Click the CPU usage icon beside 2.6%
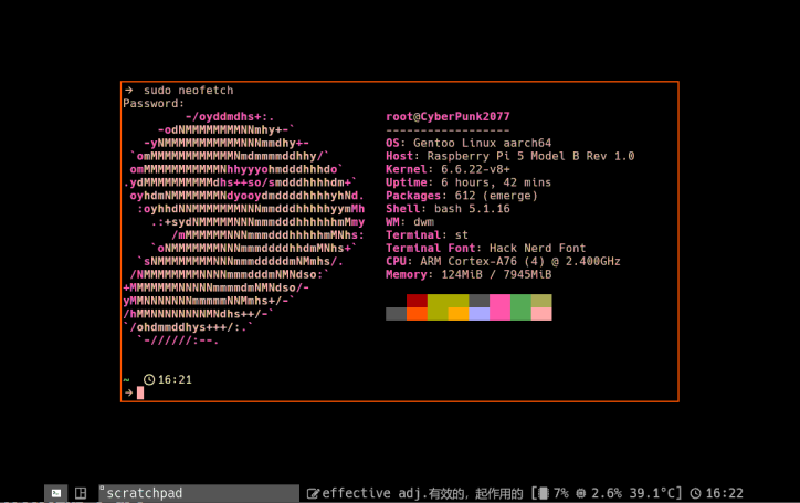This screenshot has height=503, width=800. click(581, 493)
